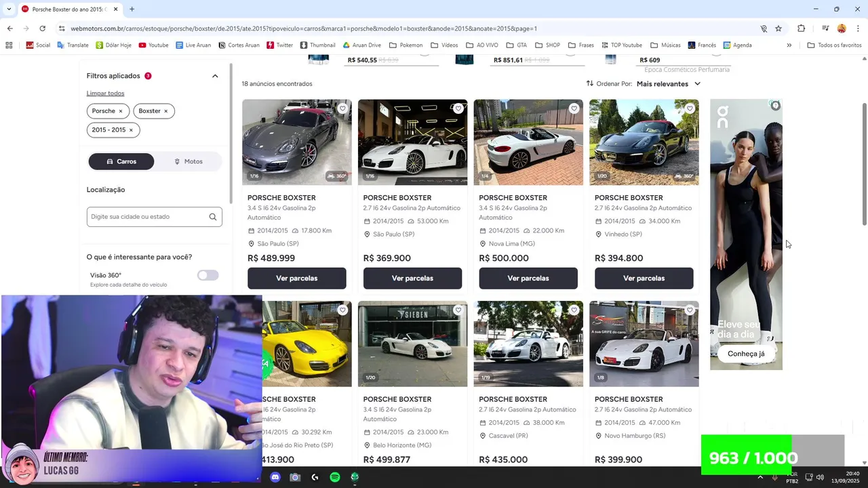Collapse the Filtros aplicados section chevron
868x488 pixels.
pyautogui.click(x=215, y=76)
